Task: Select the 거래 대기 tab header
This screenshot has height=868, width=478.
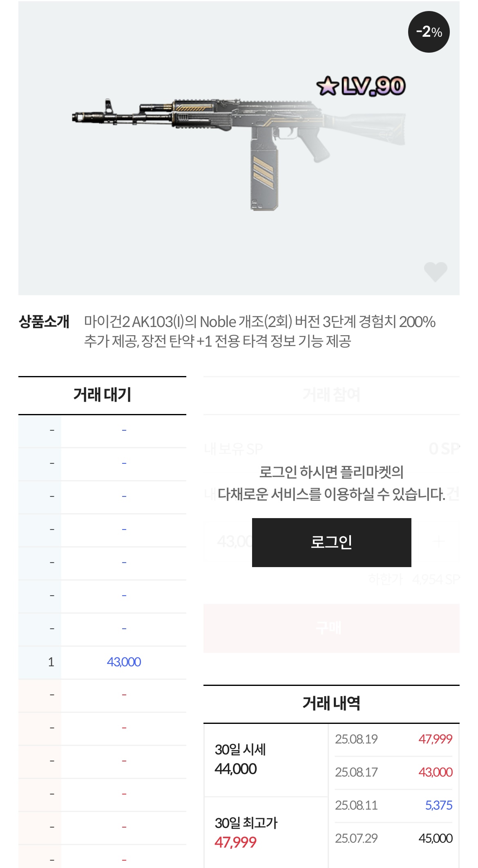Action: 102,395
